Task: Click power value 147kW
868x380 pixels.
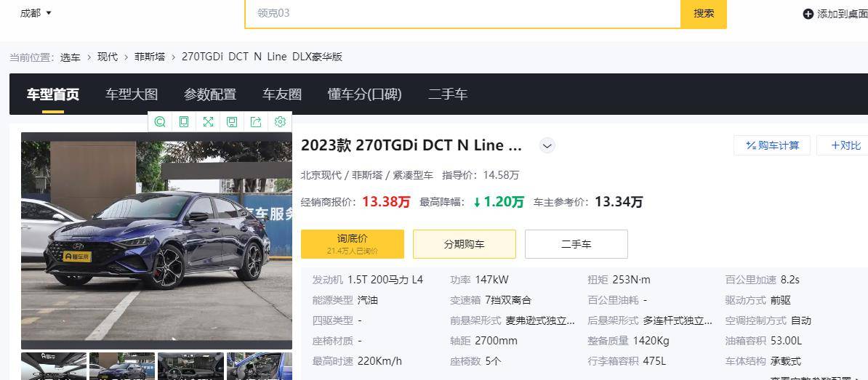Action: coord(491,280)
